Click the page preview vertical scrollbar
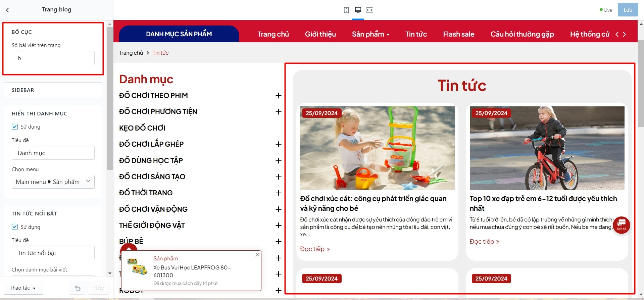 [641, 84]
